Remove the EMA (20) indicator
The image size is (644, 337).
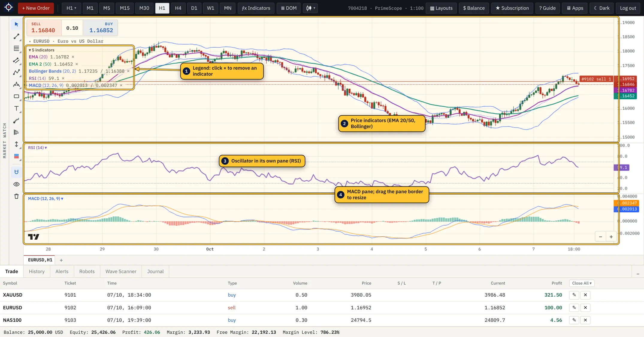coord(73,57)
